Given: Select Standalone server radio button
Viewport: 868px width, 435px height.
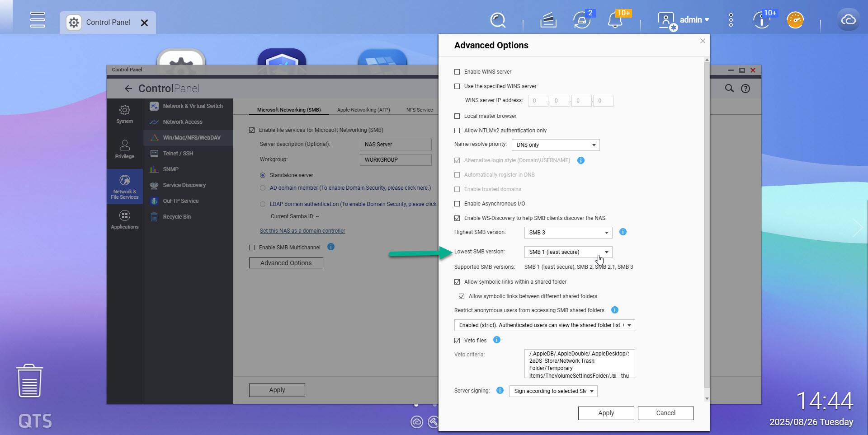Looking at the screenshot, I should [263, 175].
